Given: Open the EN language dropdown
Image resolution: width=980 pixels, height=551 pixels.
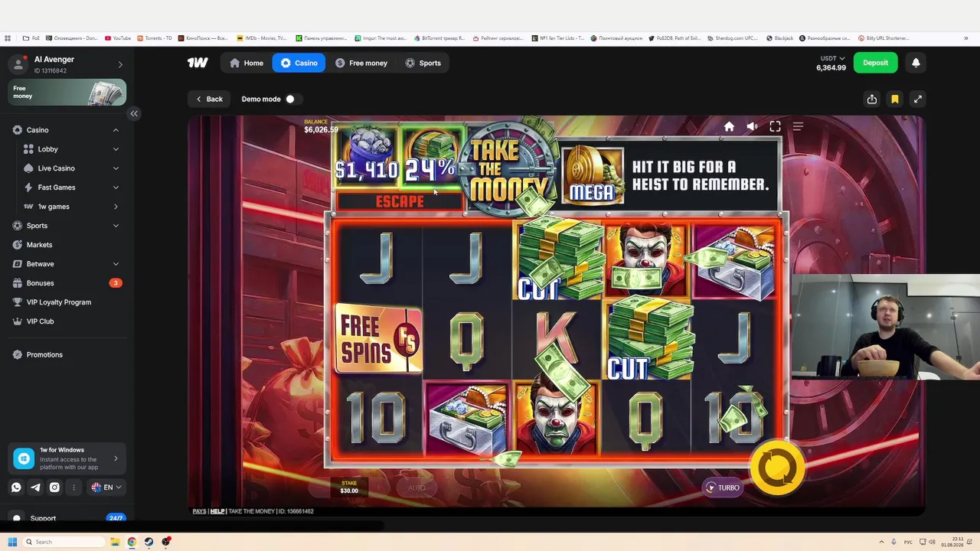Looking at the screenshot, I should (106, 487).
